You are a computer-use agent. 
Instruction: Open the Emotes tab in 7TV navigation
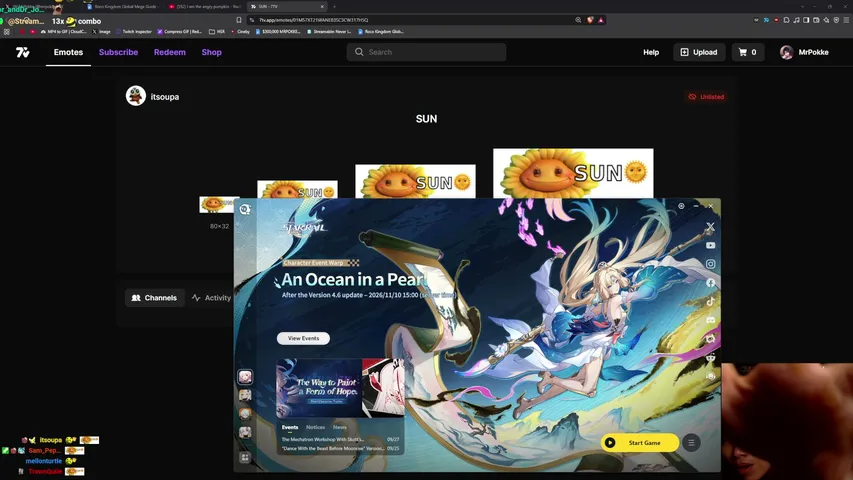tap(68, 52)
